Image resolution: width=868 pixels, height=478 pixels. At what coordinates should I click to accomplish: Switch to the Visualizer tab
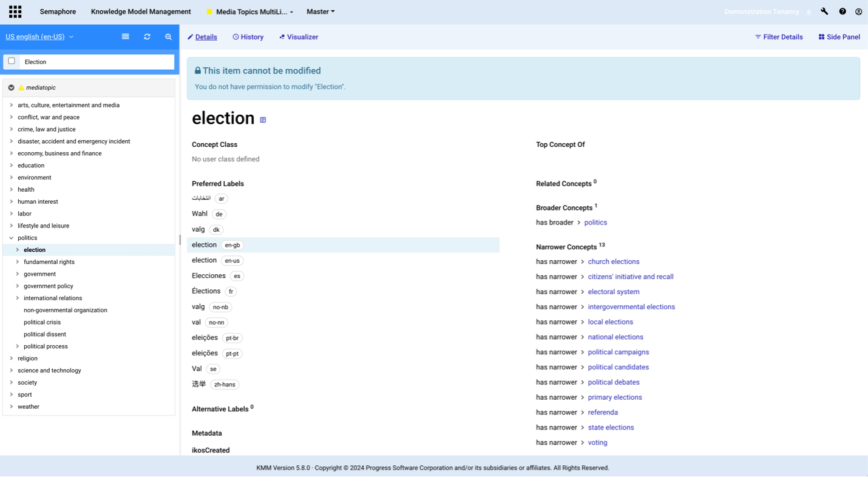[299, 37]
